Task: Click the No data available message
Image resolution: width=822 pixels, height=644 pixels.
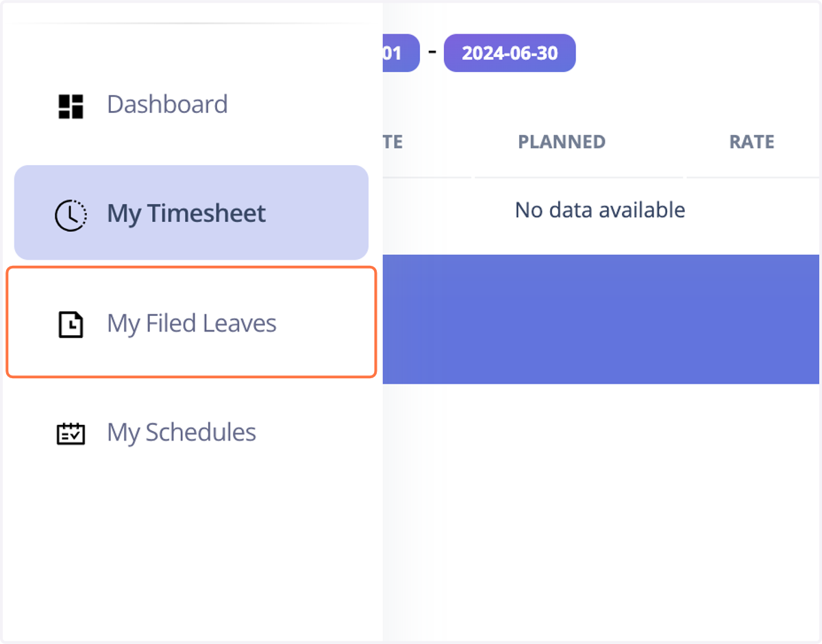Action: tap(600, 210)
